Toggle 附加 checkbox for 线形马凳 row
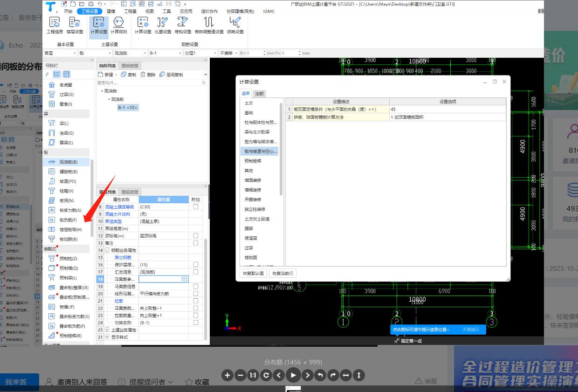This screenshot has width=578, height=392. click(x=196, y=294)
